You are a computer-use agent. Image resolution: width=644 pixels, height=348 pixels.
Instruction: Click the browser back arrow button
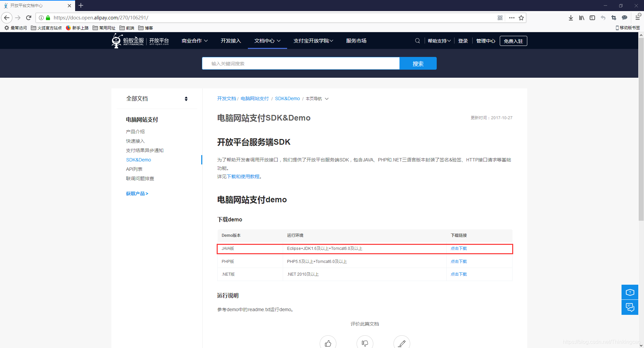click(x=7, y=18)
